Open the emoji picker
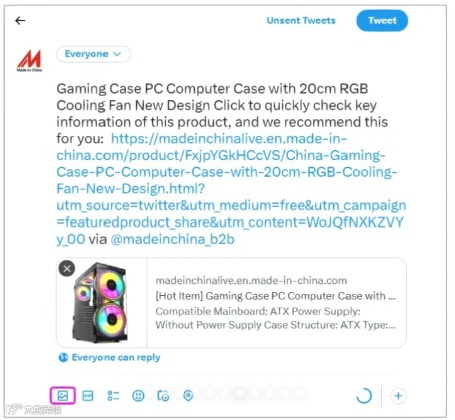This screenshot has height=420, width=455. [138, 396]
